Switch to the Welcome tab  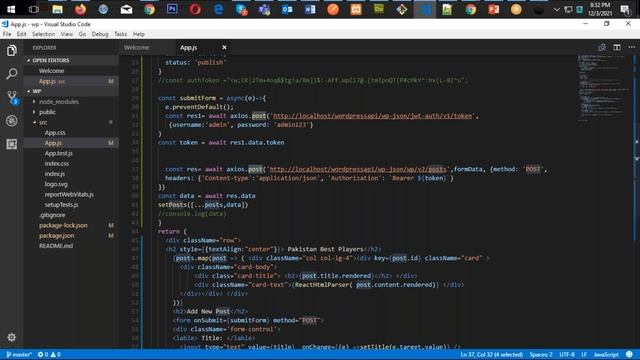pos(137,47)
